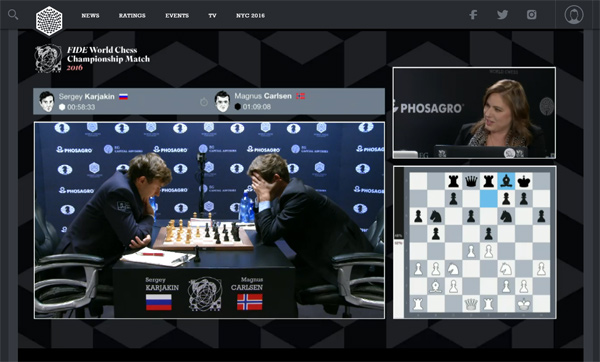Click Sergey Karjakin's avatar portrait
Image resolution: width=600 pixels, height=362 pixels.
coord(47,101)
